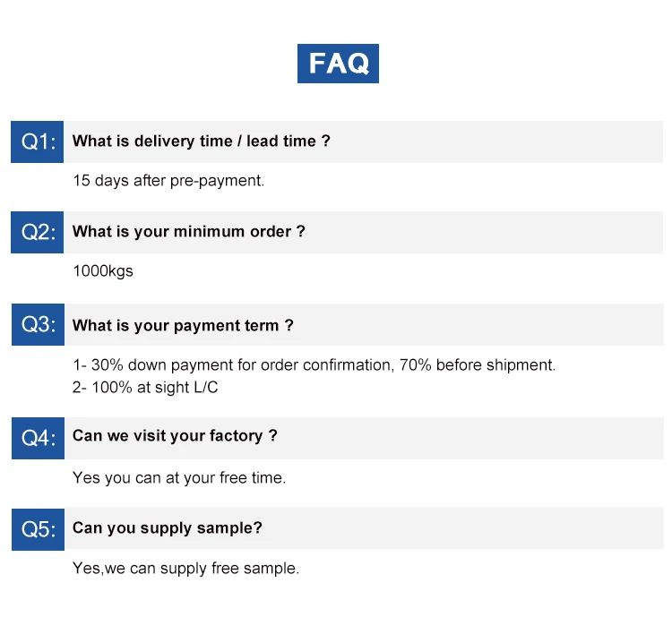Viewport: 672px width, 634px height.
Task: Click the 30% down payment answer line
Action: [x=314, y=365]
